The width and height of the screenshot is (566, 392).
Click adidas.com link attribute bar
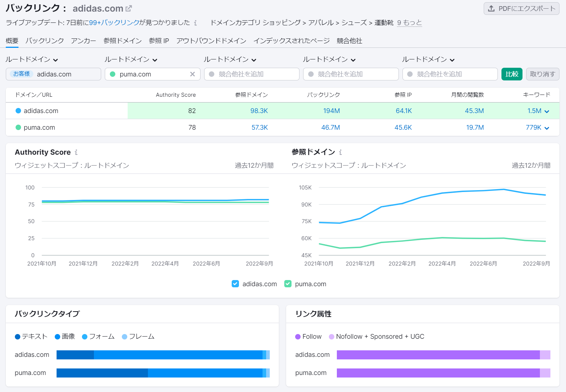click(x=443, y=355)
